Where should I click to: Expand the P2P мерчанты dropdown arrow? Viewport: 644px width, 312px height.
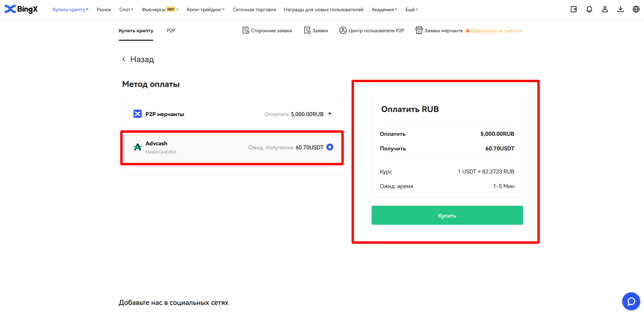[x=330, y=114]
